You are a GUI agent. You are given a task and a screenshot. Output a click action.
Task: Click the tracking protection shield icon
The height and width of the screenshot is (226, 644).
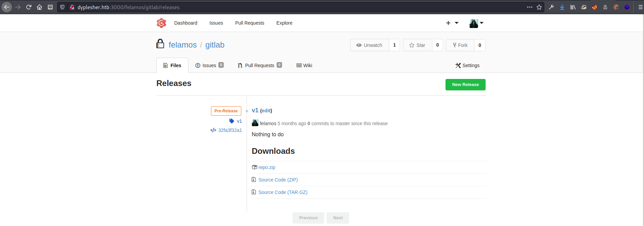point(62,7)
